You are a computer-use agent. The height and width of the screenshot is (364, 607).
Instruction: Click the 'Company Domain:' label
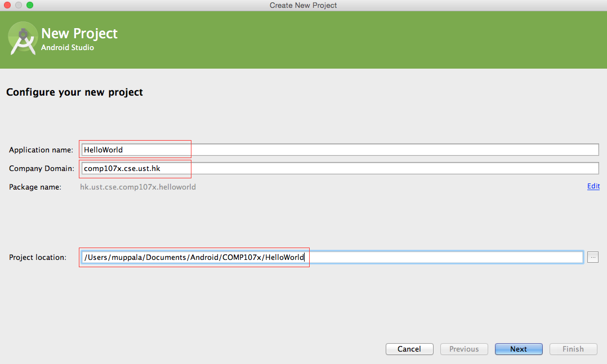(x=42, y=168)
